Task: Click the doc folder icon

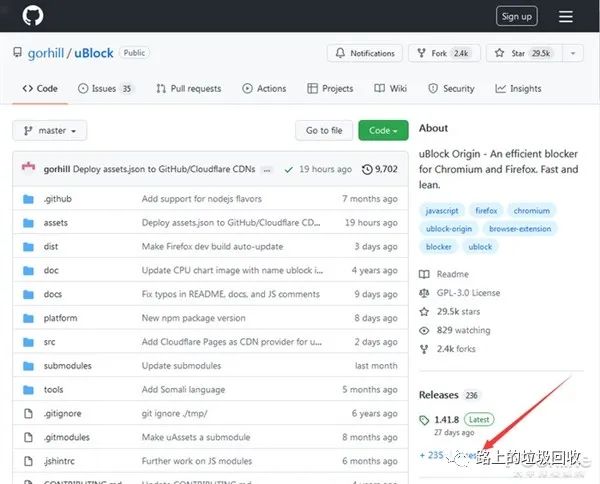Action: tap(28, 271)
